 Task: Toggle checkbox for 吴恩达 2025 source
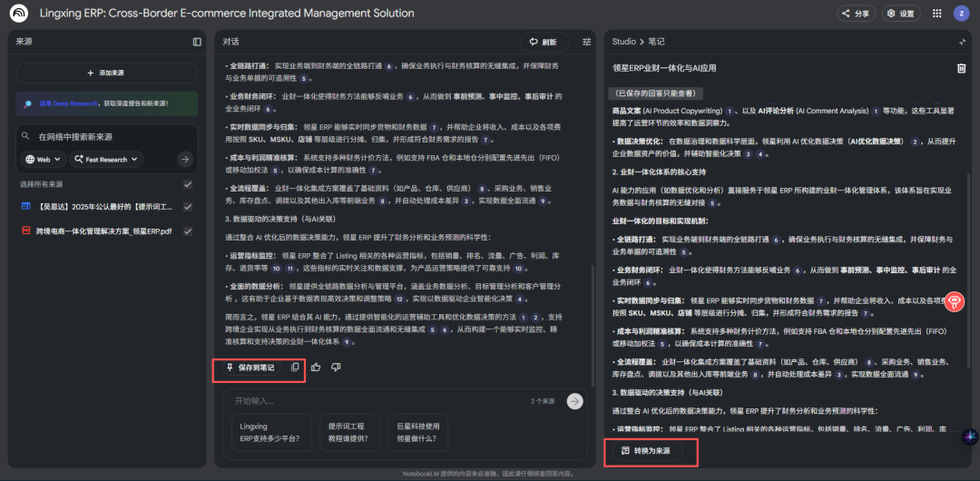[x=188, y=206]
